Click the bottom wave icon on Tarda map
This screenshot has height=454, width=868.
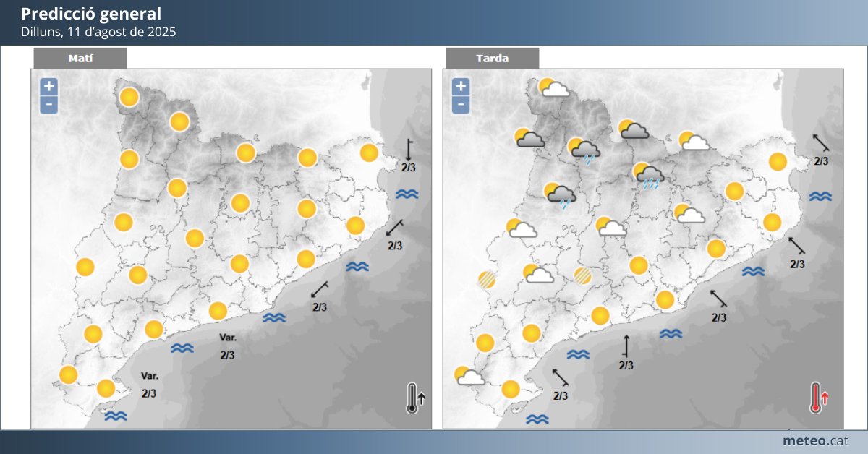537,419
